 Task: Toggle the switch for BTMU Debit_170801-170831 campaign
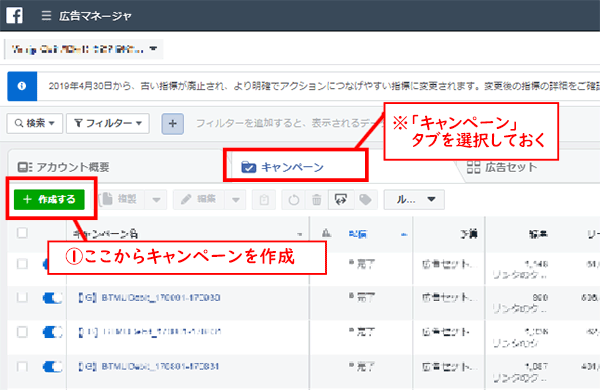(52, 367)
